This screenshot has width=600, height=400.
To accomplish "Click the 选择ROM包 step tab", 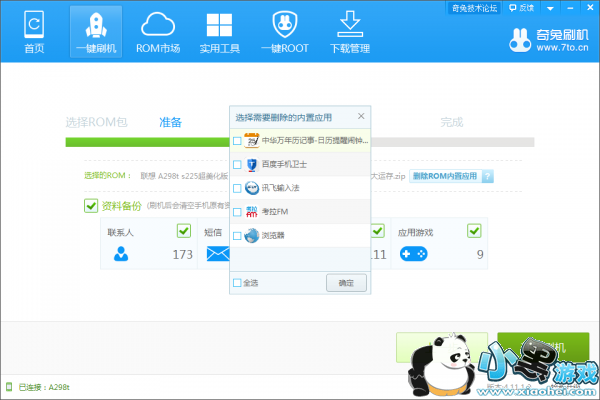I will [x=96, y=122].
